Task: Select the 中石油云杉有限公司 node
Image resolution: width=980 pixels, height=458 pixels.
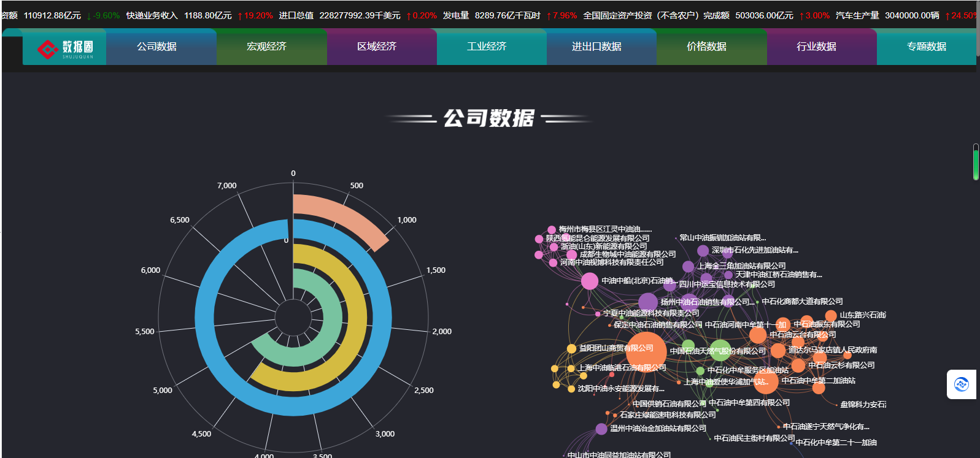Action: point(798,365)
